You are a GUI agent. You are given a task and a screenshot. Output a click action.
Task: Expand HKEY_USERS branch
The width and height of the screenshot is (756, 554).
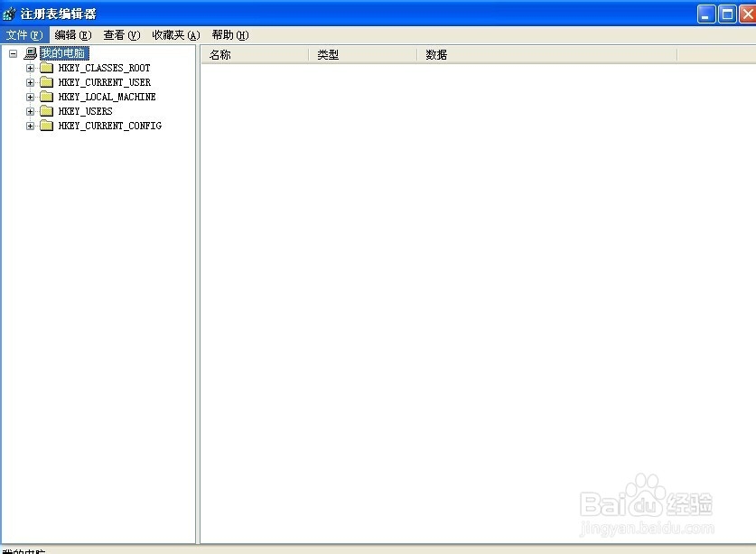point(30,111)
